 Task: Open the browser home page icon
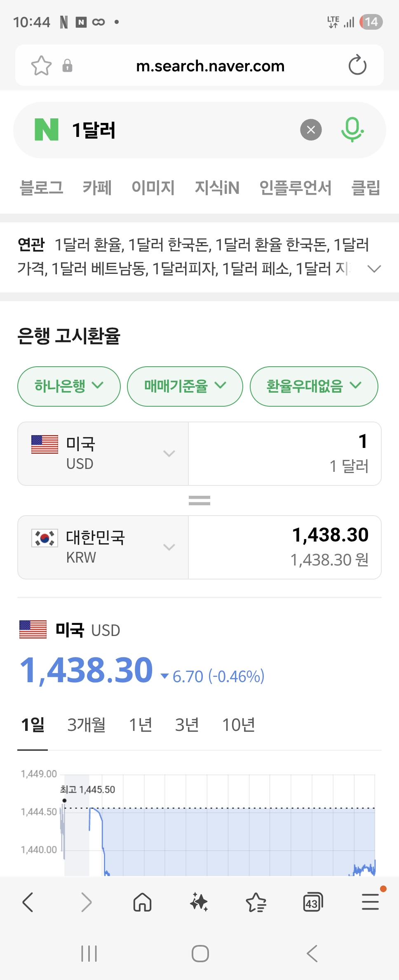tap(142, 902)
